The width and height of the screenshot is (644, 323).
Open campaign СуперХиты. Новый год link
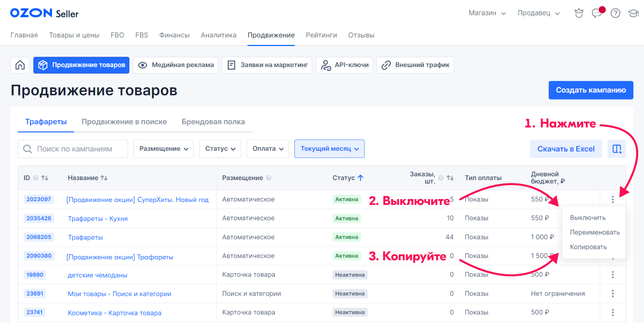[138, 200]
